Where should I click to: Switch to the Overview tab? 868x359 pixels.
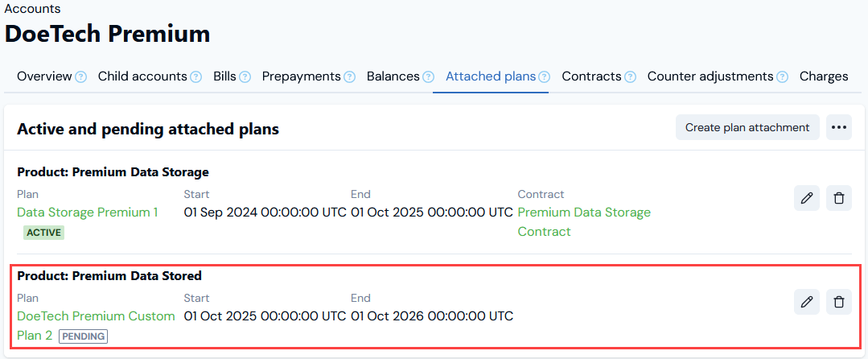click(44, 76)
